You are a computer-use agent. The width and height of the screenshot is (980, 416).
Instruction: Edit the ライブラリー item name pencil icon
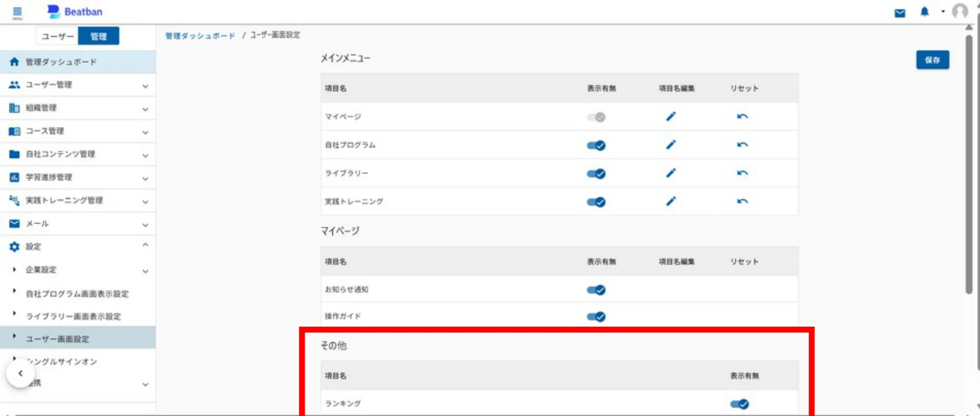(671, 173)
